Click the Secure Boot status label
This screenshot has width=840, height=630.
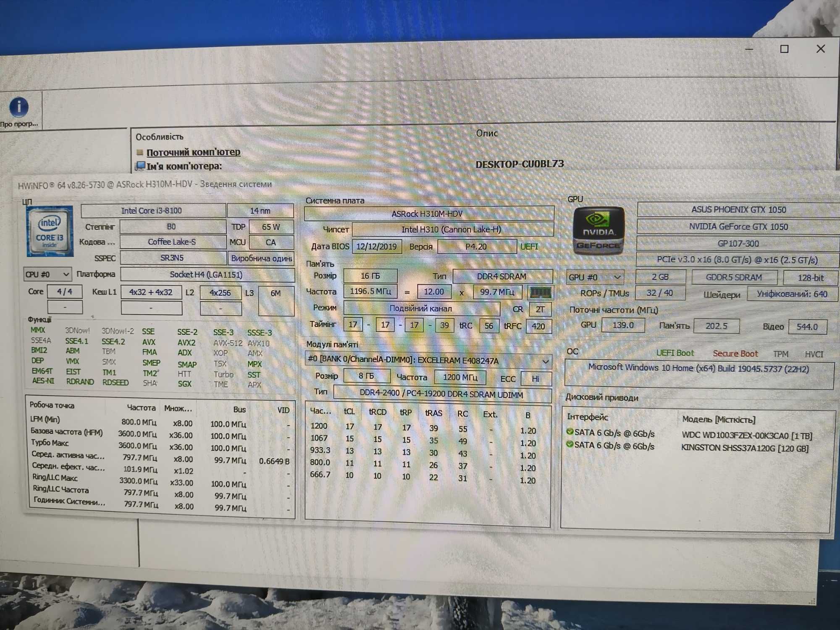click(x=735, y=354)
